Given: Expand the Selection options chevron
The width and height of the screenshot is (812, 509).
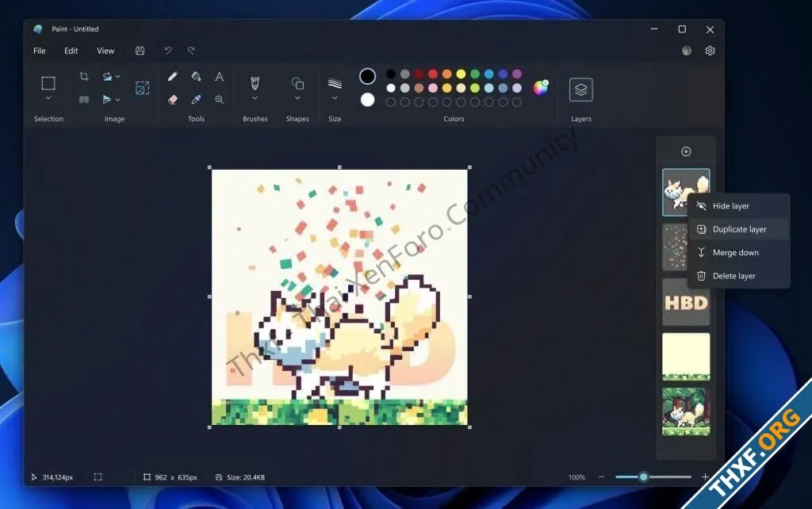Looking at the screenshot, I should click(48, 98).
